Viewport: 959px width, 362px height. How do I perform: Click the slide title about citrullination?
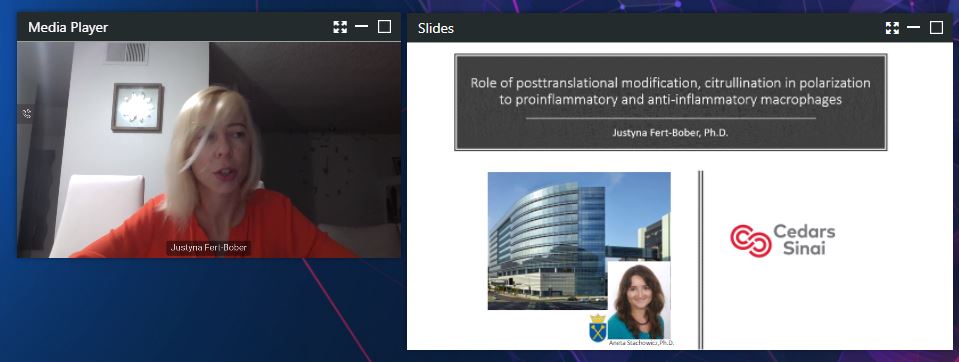pyautogui.click(x=670, y=90)
